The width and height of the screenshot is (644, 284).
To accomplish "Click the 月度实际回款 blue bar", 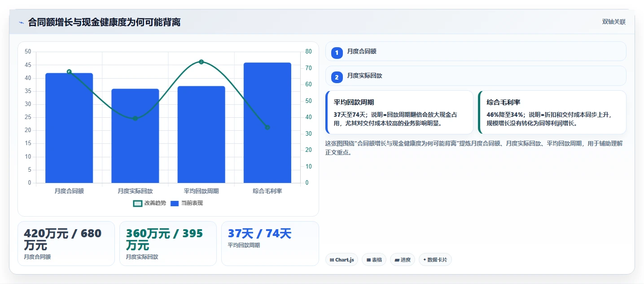I will 135,136.
